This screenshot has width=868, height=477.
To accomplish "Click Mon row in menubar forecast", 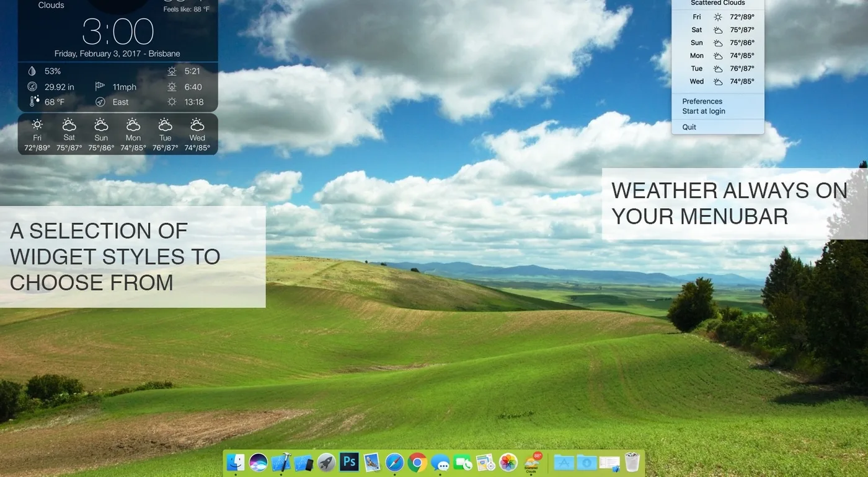I will click(x=718, y=56).
